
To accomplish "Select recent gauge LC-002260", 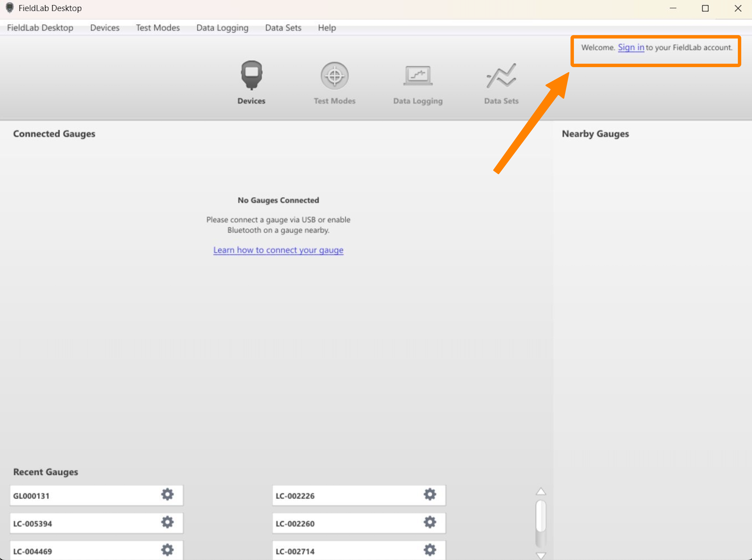I will (x=359, y=523).
